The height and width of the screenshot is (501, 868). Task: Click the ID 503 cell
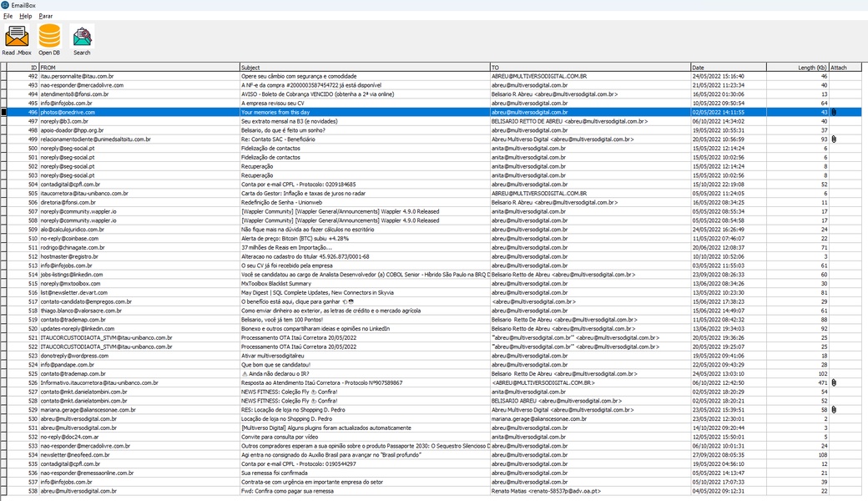33,175
